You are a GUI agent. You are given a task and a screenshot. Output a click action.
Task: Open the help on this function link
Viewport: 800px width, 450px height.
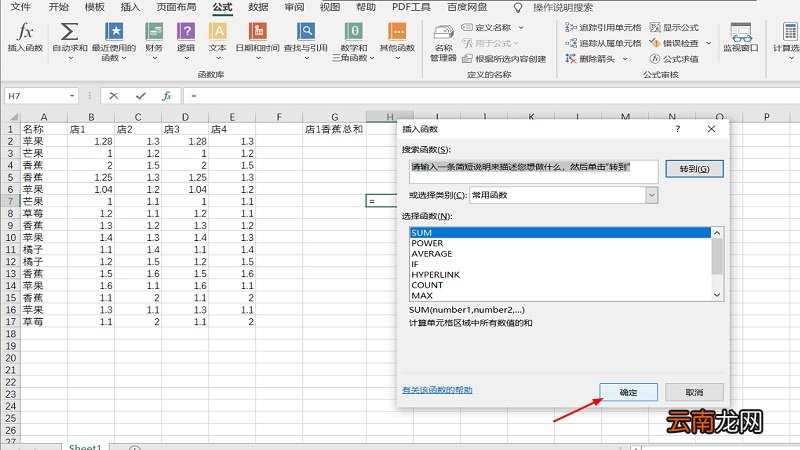pos(437,390)
